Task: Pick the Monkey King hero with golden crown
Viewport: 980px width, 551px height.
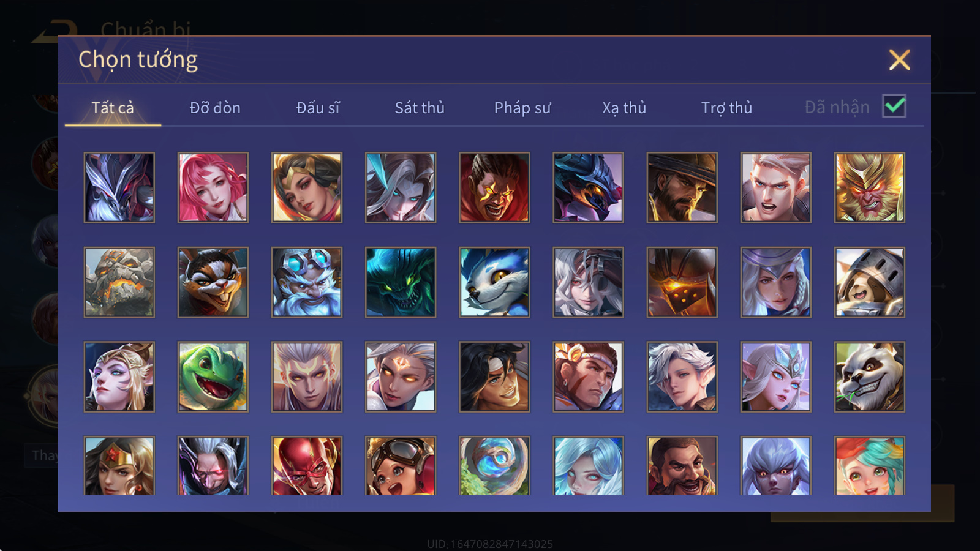Action: click(x=870, y=187)
